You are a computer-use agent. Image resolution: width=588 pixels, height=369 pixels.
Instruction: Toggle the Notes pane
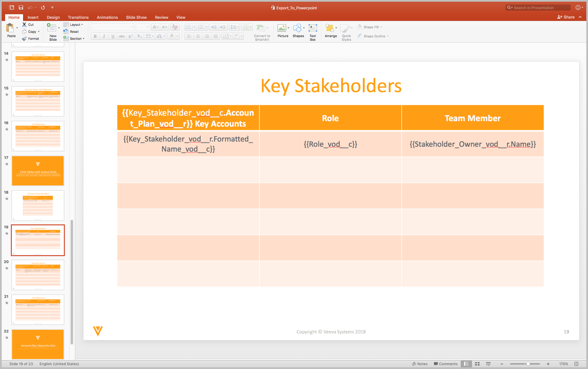[420, 364]
